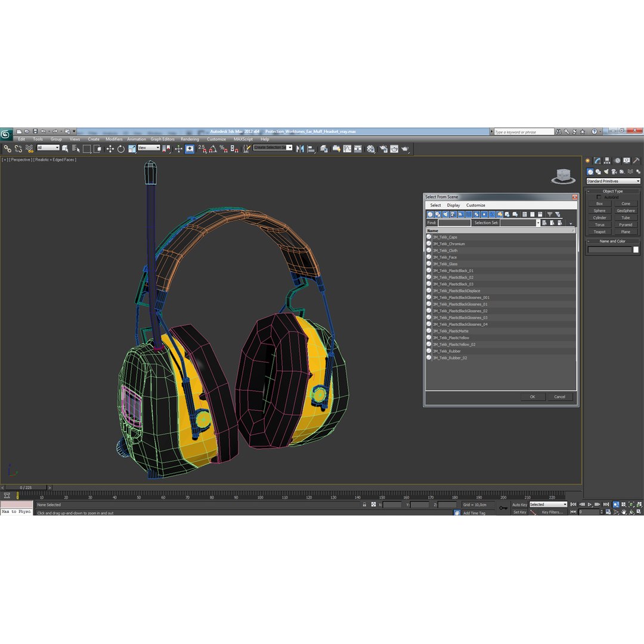Open the Customize menu in Select From Scene

[476, 205]
